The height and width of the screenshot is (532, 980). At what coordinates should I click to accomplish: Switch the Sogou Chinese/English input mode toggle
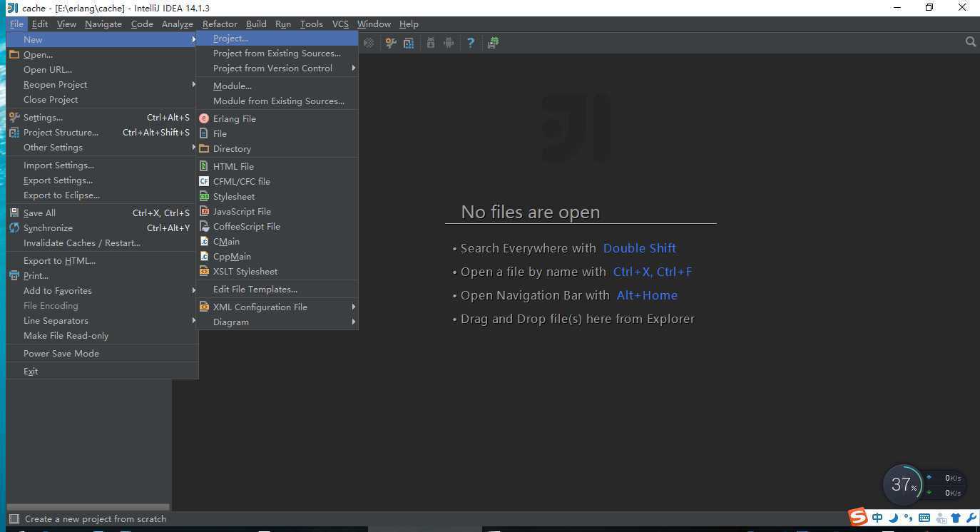click(x=877, y=518)
